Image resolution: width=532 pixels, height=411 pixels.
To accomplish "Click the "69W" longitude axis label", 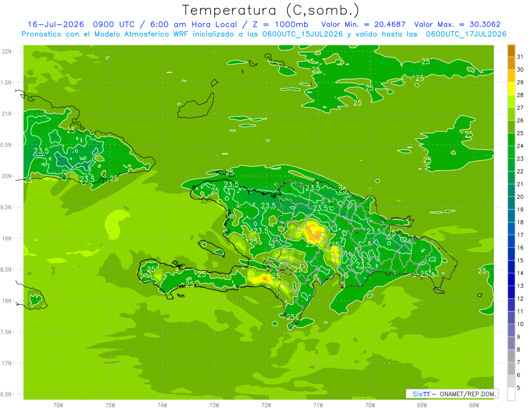I will coord(422,405).
